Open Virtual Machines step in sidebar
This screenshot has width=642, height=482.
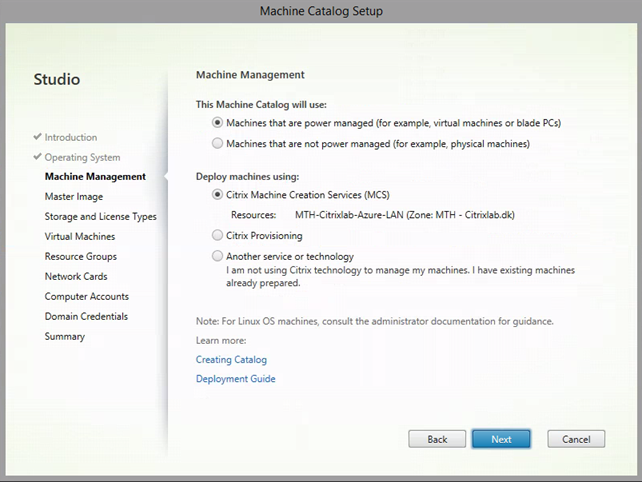(x=80, y=236)
